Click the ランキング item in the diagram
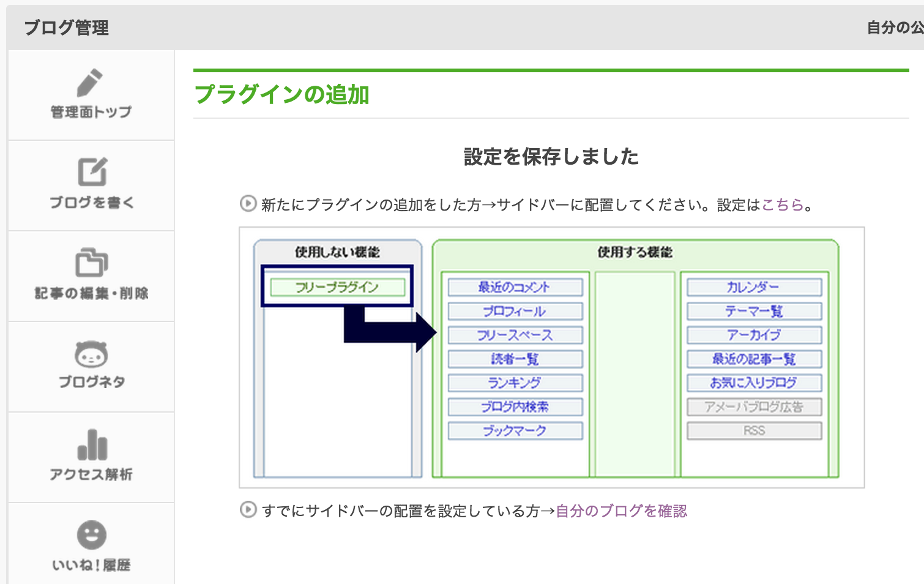The image size is (924, 584). click(x=515, y=383)
